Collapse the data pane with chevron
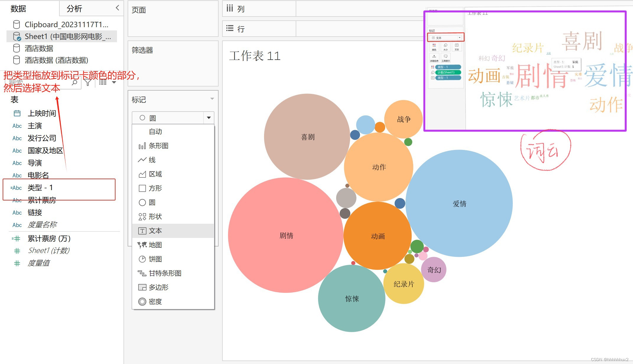Image resolution: width=633 pixels, height=364 pixels. 117,8
